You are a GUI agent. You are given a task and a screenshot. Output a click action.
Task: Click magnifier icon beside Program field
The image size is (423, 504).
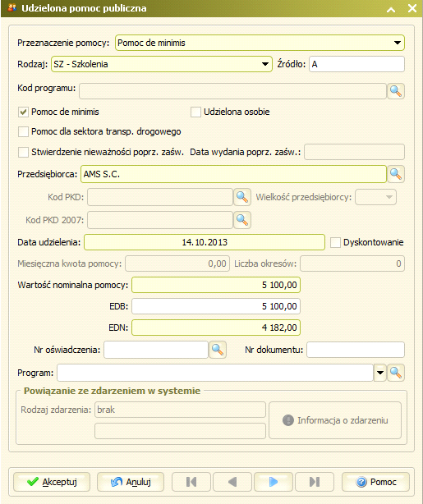[x=396, y=373]
